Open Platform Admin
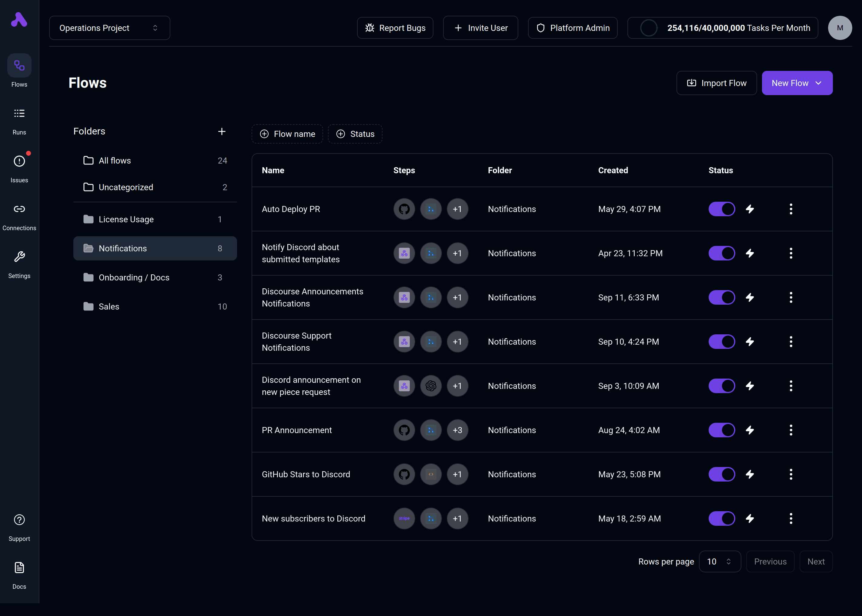 572,28
